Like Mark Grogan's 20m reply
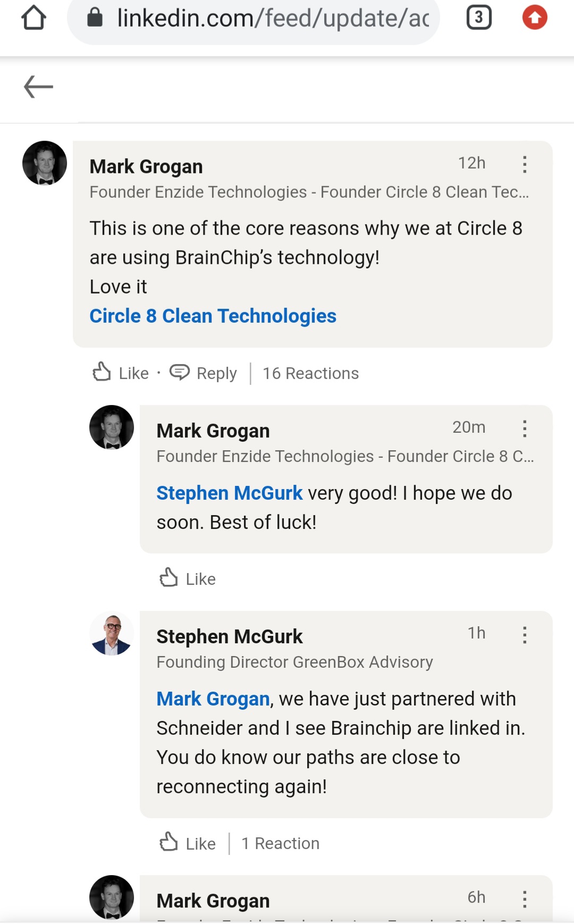The width and height of the screenshot is (574, 924). pyautogui.click(x=188, y=578)
